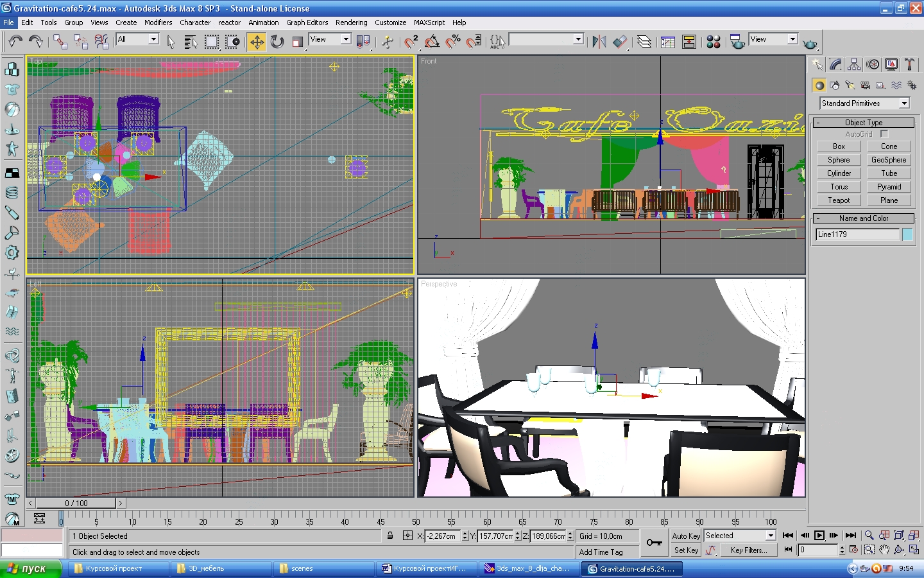Click the Undo arrow in the main toolbar

(x=15, y=42)
